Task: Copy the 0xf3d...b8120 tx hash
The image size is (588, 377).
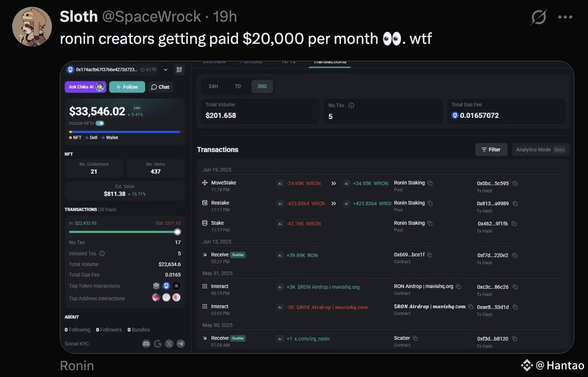Action: point(515,339)
